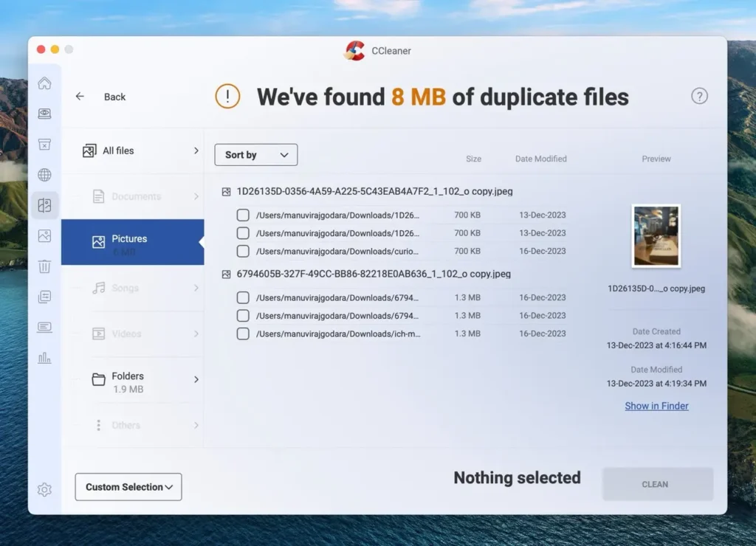Go Back to previous screen
Screen dimensions: 756x546
click(101, 97)
